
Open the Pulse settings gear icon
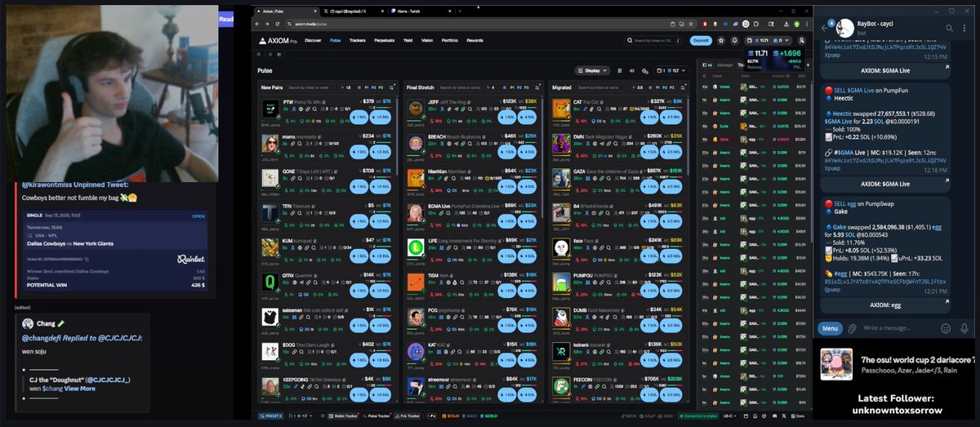(644, 71)
